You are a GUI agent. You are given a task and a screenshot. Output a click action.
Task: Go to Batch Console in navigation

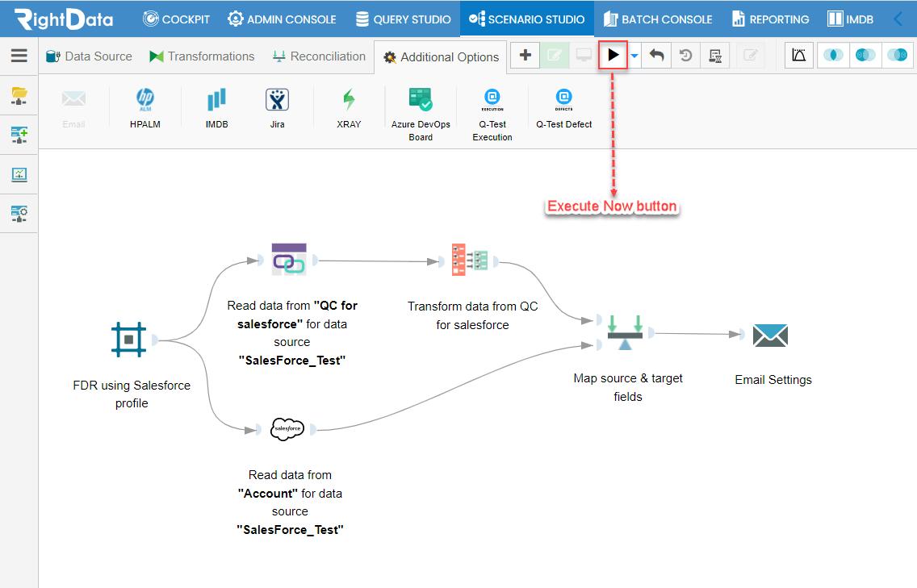[658, 19]
